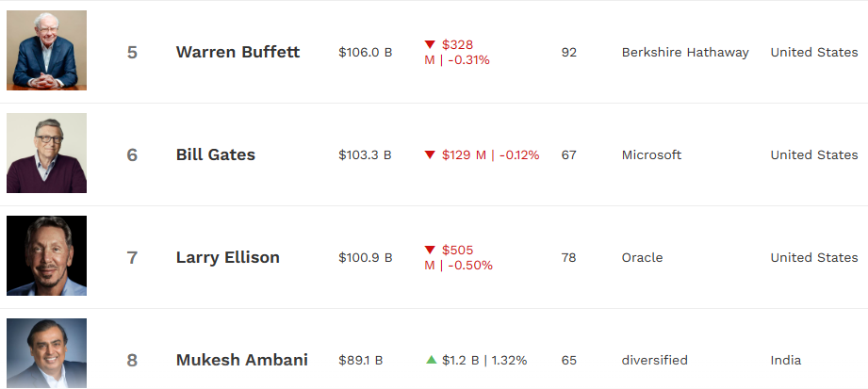Select the Berkshire Hathaway source text

pyautogui.click(x=685, y=53)
